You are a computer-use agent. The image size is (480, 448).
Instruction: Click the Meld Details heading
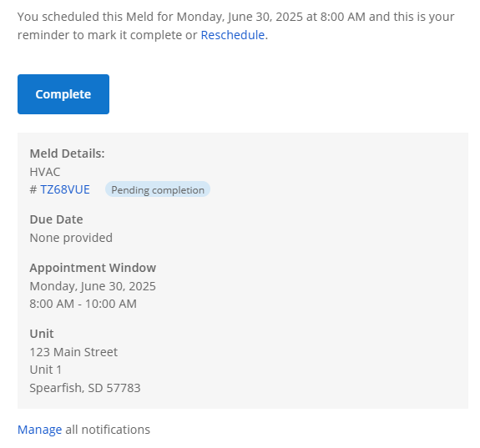point(67,154)
